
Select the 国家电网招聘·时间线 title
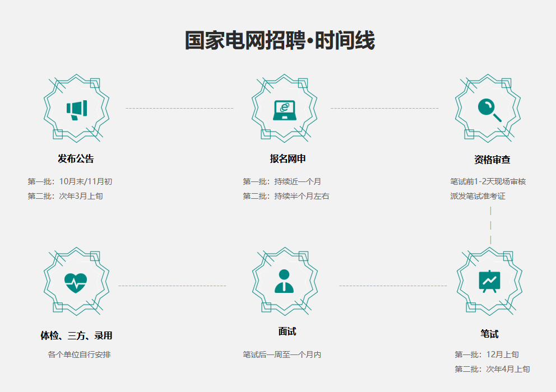point(280,40)
